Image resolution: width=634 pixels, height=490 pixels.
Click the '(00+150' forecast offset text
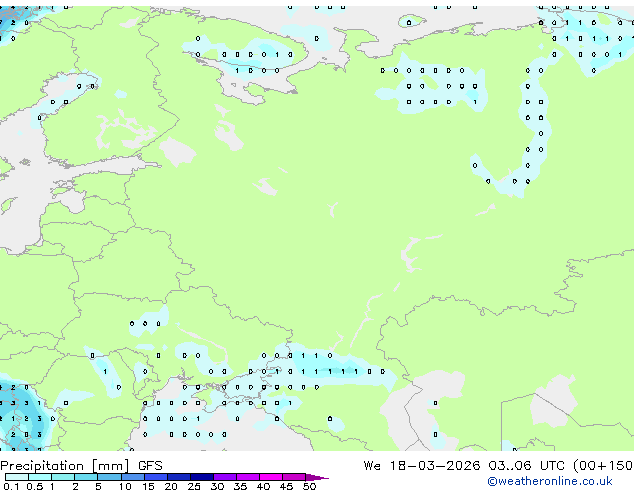point(603,466)
